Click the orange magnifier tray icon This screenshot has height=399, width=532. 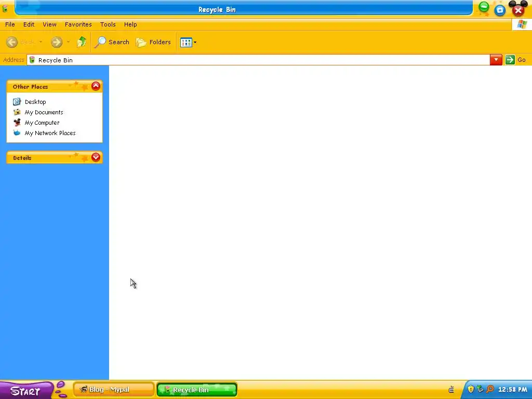point(490,389)
